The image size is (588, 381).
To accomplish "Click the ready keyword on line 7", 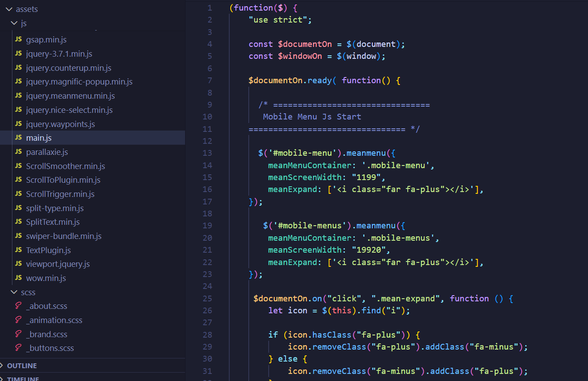I will click(x=320, y=80).
